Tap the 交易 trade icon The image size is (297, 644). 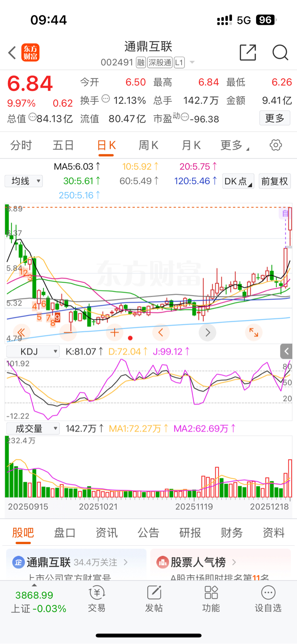97,599
